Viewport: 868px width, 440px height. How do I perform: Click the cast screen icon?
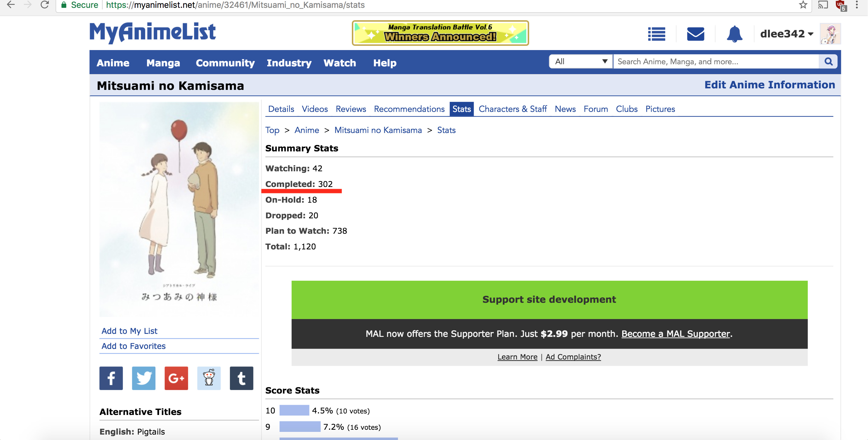click(x=823, y=5)
